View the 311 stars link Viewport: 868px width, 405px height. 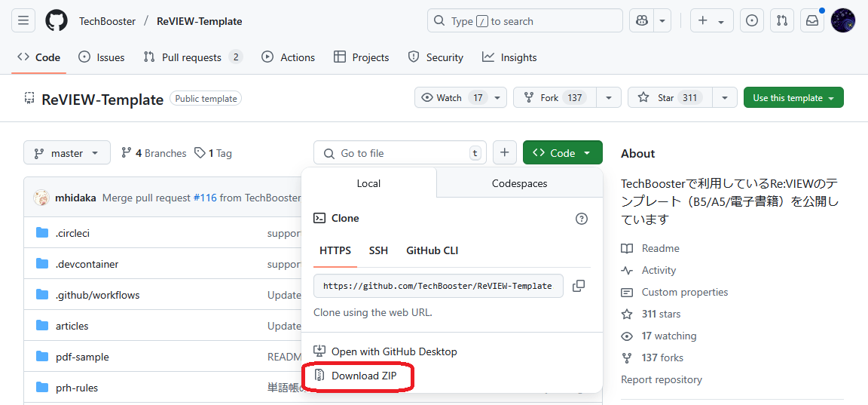[x=651, y=314]
